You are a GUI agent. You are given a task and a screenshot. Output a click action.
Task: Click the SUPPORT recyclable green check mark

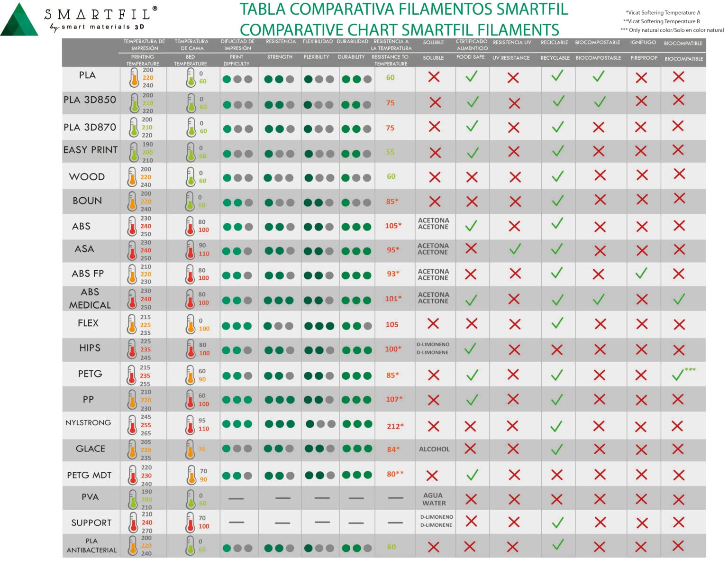coord(558,523)
